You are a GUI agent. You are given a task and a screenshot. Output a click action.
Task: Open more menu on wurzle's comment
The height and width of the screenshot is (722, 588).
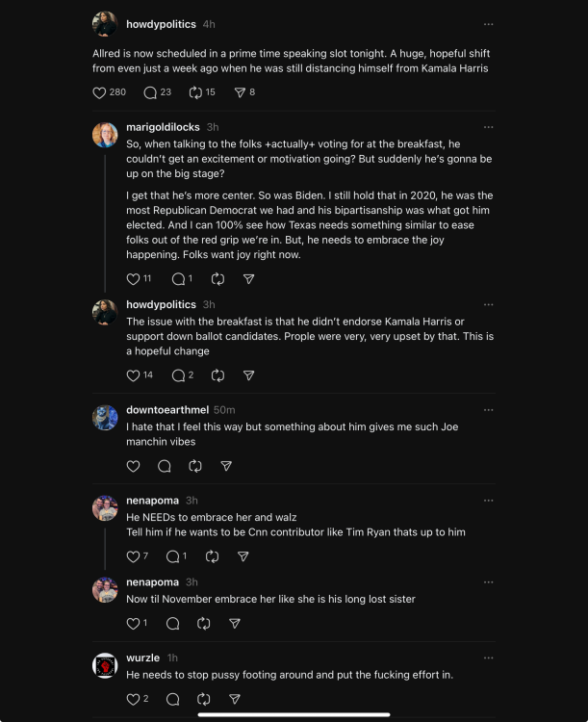click(x=488, y=658)
